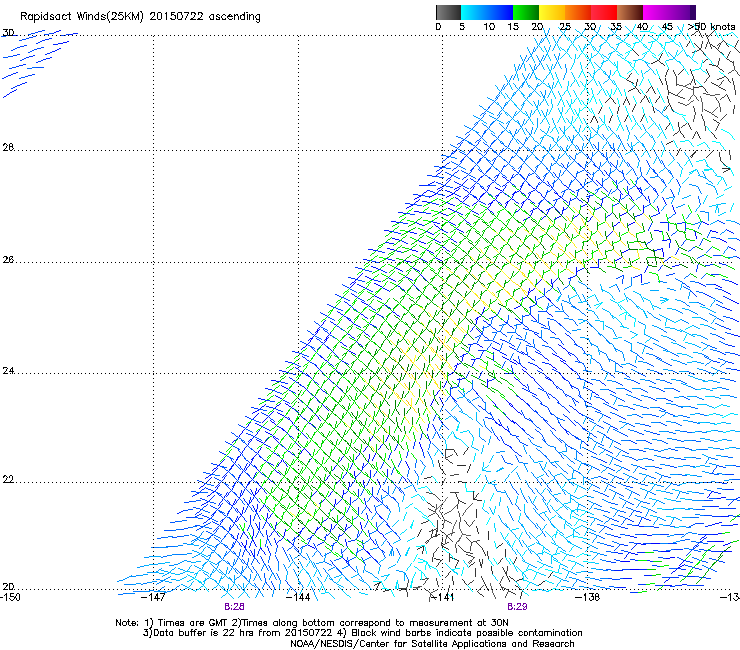Click the longitude label -147

pyautogui.click(x=153, y=597)
